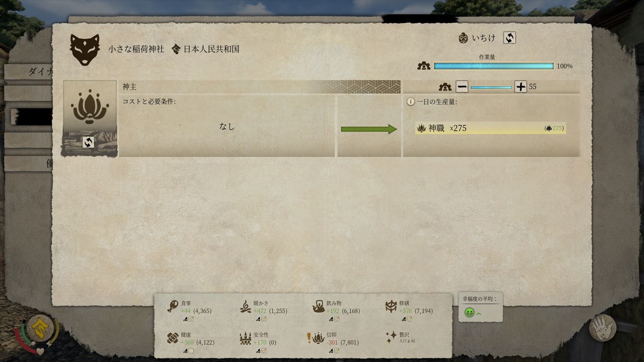Viewport: 644px width, 362px height.
Task: Increase workers with the plus button
Action: tap(520, 87)
